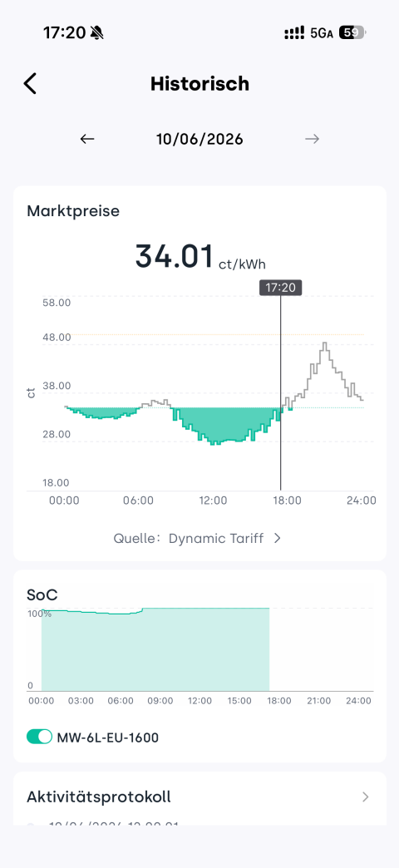Tap the muted bell icon in status bar

(x=97, y=33)
